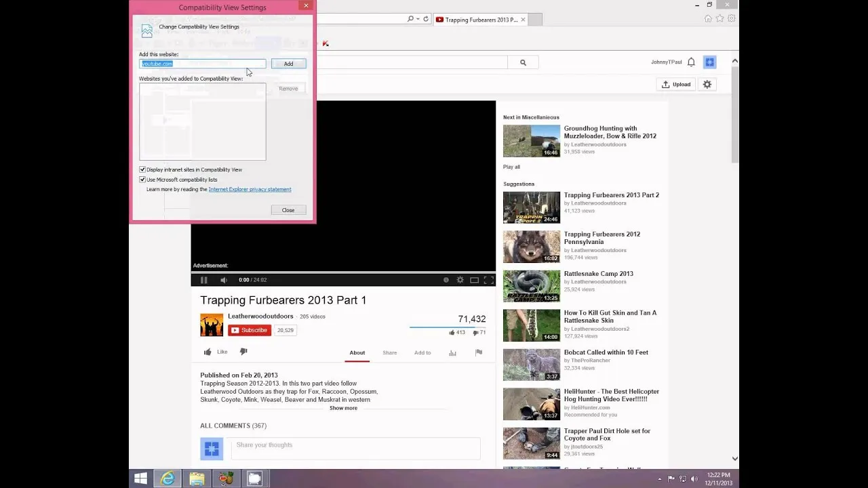Open a new browser tab
This screenshot has width=868, height=488.
pyautogui.click(x=534, y=20)
